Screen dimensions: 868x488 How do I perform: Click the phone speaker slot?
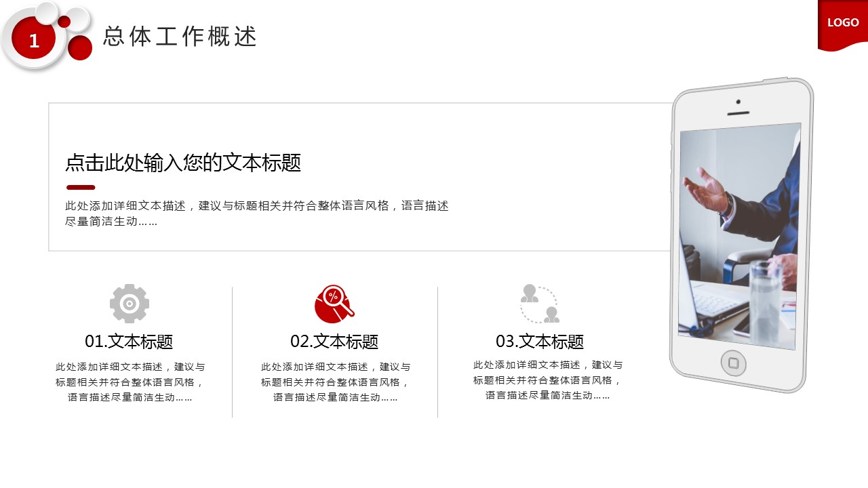738,113
